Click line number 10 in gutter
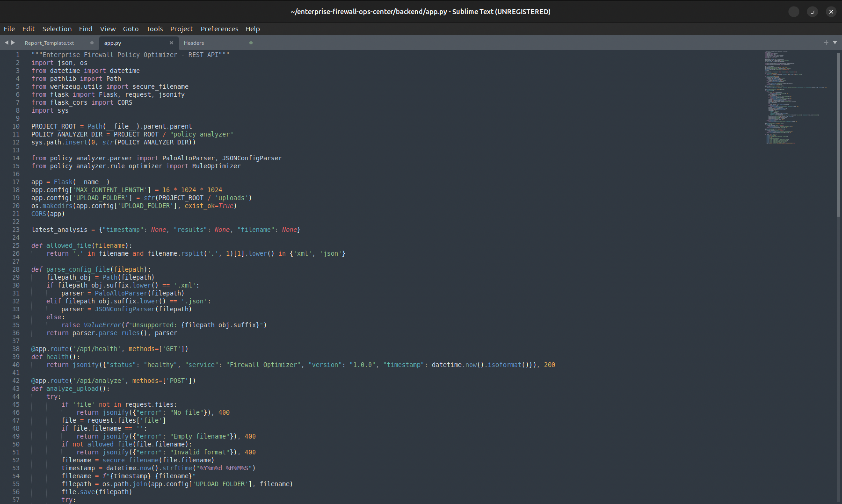Viewport: 842px width, 504px height. [16, 126]
